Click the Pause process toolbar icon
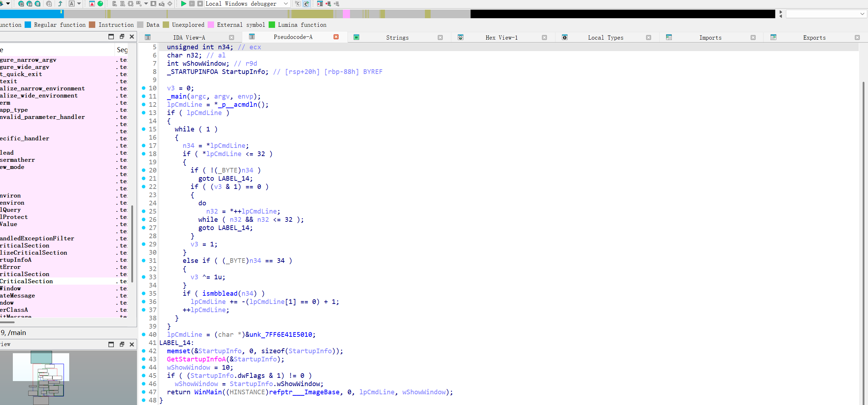The image size is (868, 405). click(x=192, y=4)
